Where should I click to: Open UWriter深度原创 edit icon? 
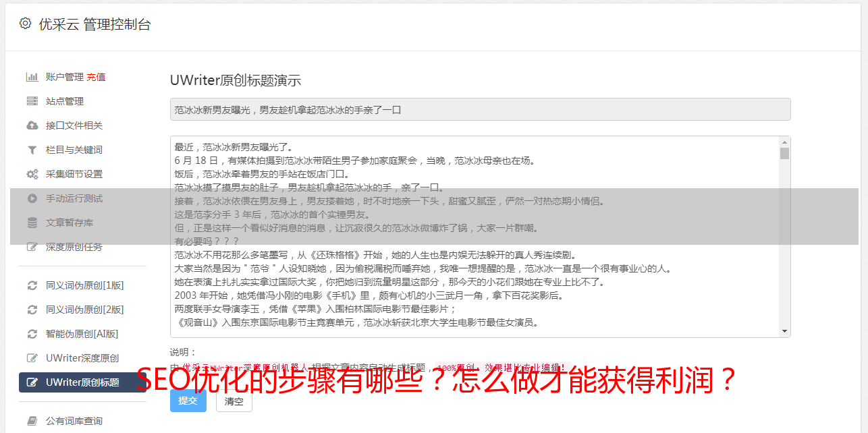tap(32, 358)
